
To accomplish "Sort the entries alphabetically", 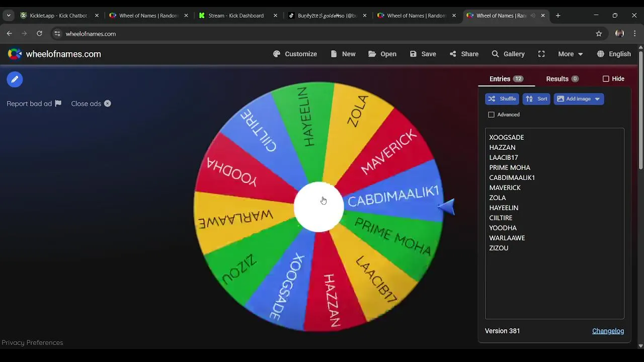I will coord(536,99).
